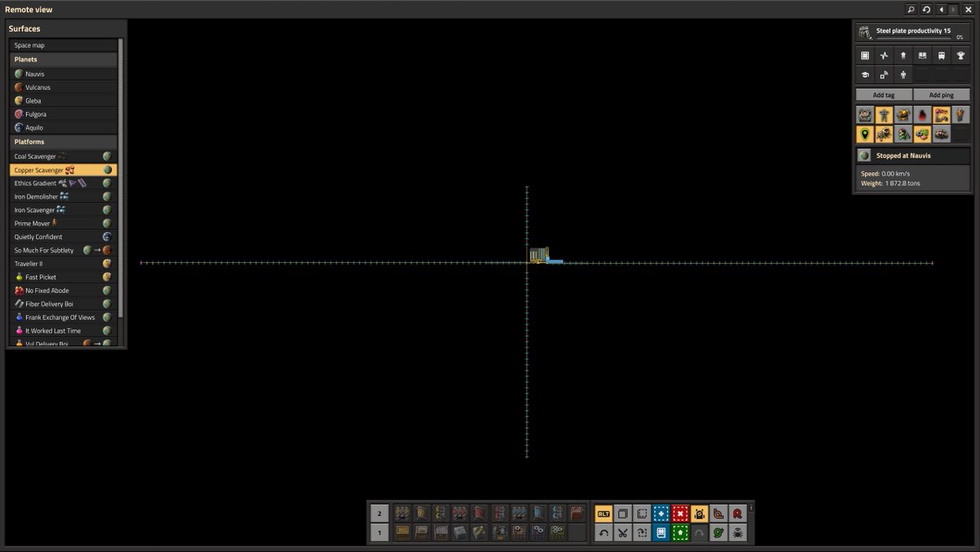Image resolution: width=980 pixels, height=552 pixels.
Task: Toggle pipelines map overlay
Action: 942,134
